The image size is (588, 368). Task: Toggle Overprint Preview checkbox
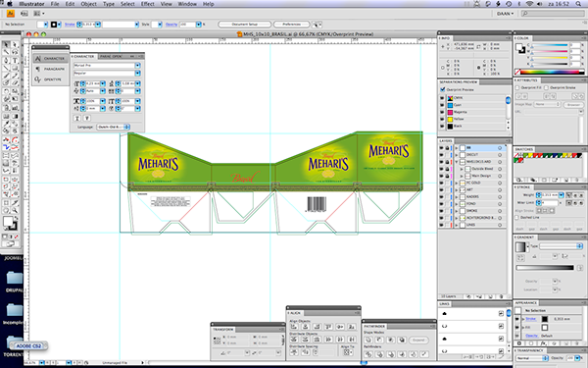coord(443,89)
